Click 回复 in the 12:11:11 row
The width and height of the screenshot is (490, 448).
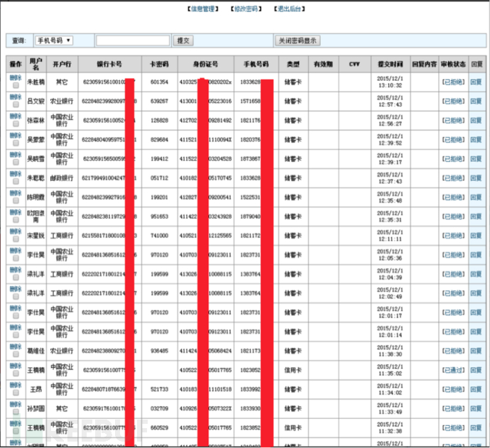[476, 236]
